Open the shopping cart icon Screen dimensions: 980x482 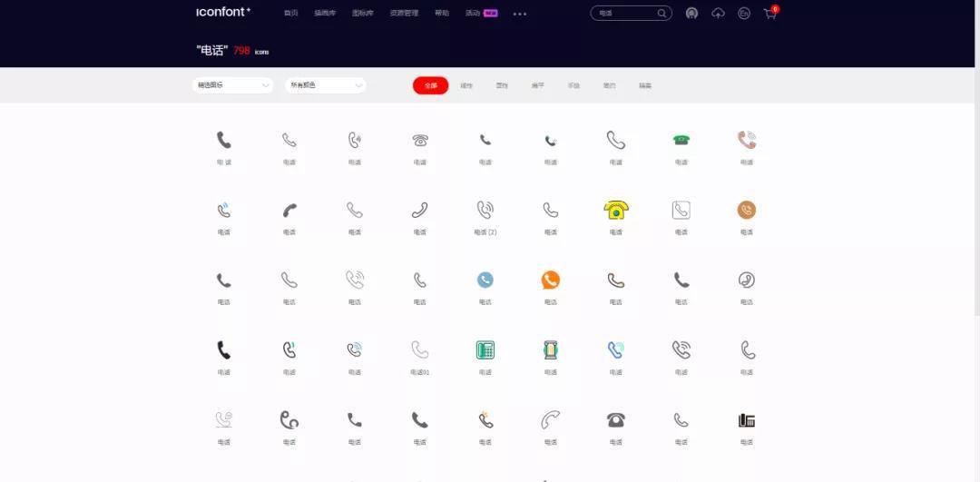[770, 14]
